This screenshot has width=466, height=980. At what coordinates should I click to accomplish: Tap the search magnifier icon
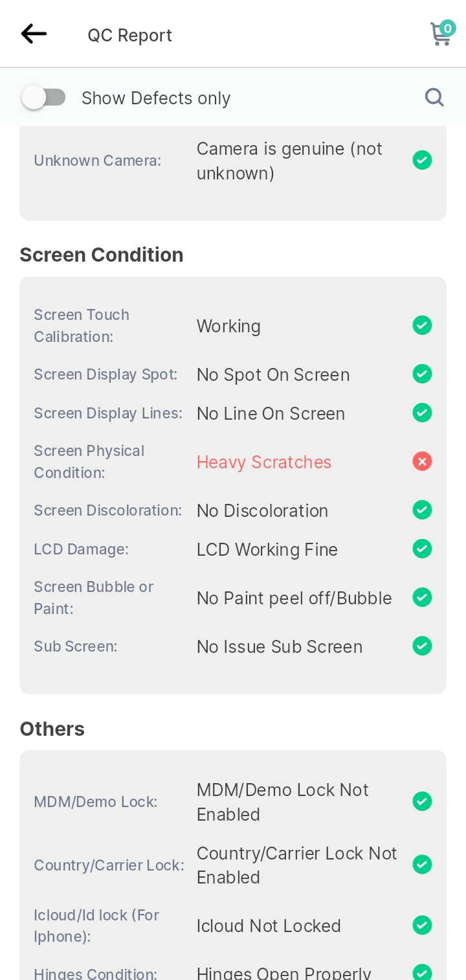pyautogui.click(x=434, y=97)
